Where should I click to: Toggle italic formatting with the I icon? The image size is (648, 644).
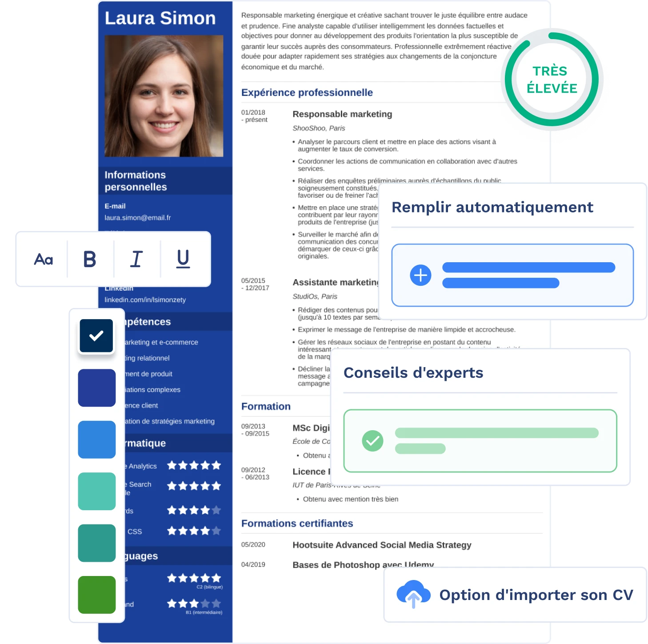coord(136,259)
